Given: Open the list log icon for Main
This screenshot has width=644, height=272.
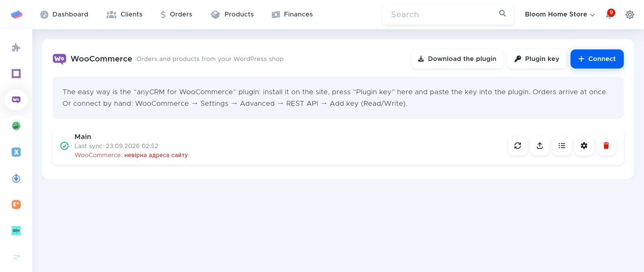Looking at the screenshot, I should [562, 146].
